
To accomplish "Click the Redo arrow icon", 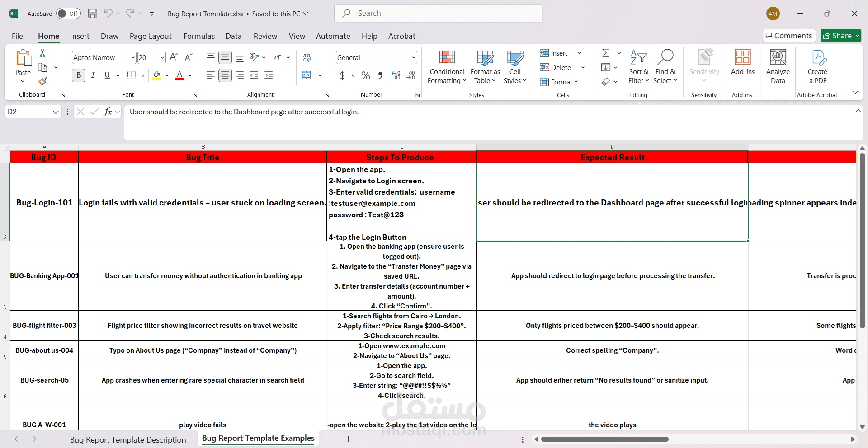I will pos(130,14).
